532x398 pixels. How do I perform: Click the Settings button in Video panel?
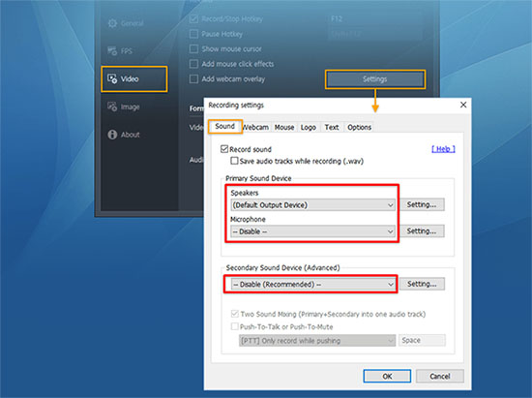pyautogui.click(x=375, y=79)
